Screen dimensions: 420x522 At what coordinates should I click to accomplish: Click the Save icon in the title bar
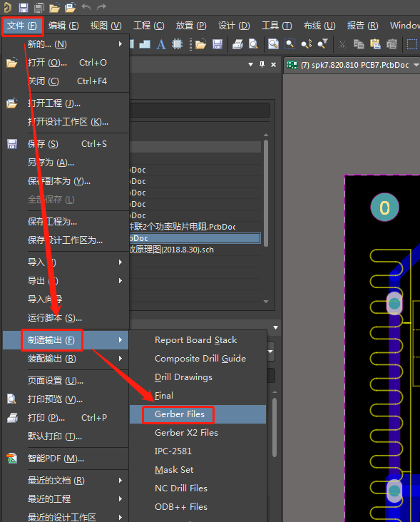(x=24, y=7)
